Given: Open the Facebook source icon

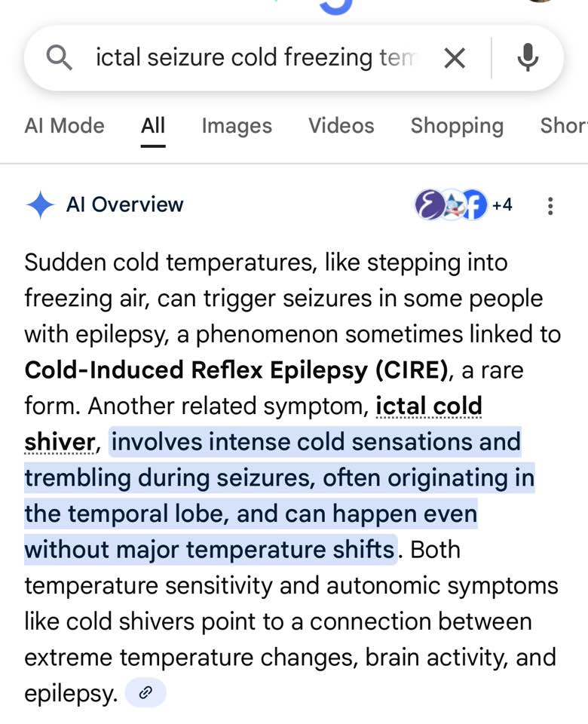Looking at the screenshot, I should coord(475,204).
